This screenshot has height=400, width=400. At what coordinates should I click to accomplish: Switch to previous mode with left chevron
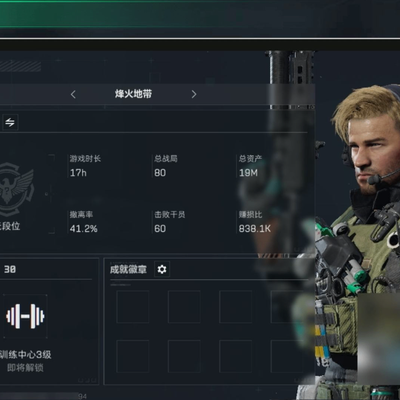pyautogui.click(x=73, y=94)
